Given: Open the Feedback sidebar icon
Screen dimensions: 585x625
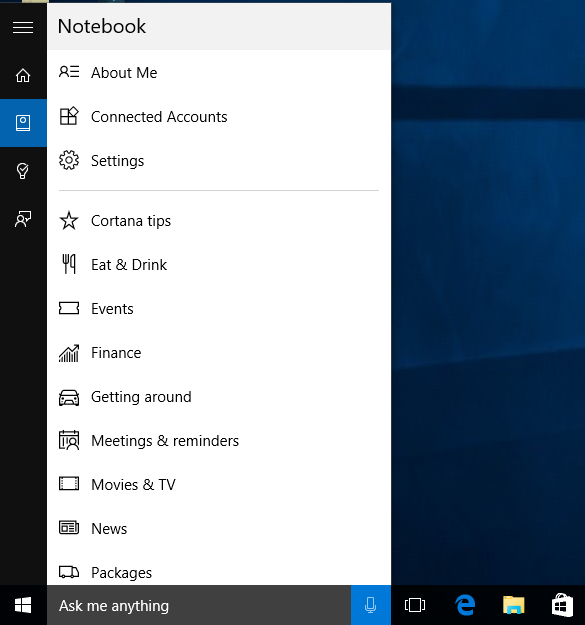Looking at the screenshot, I should (23, 219).
